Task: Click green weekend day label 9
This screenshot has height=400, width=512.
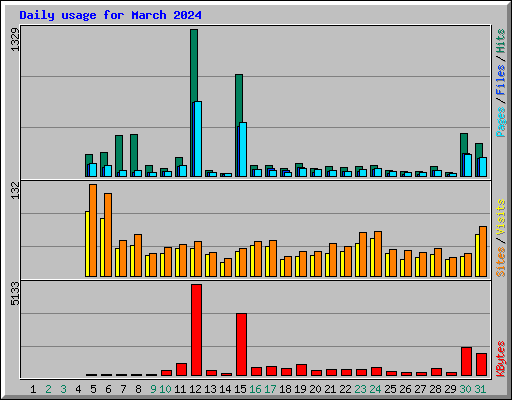Action: [x=153, y=389]
